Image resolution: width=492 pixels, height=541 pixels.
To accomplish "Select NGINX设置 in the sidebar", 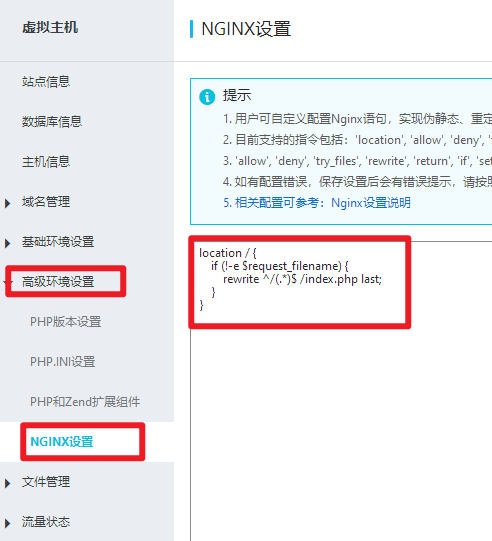I will coord(62,442).
